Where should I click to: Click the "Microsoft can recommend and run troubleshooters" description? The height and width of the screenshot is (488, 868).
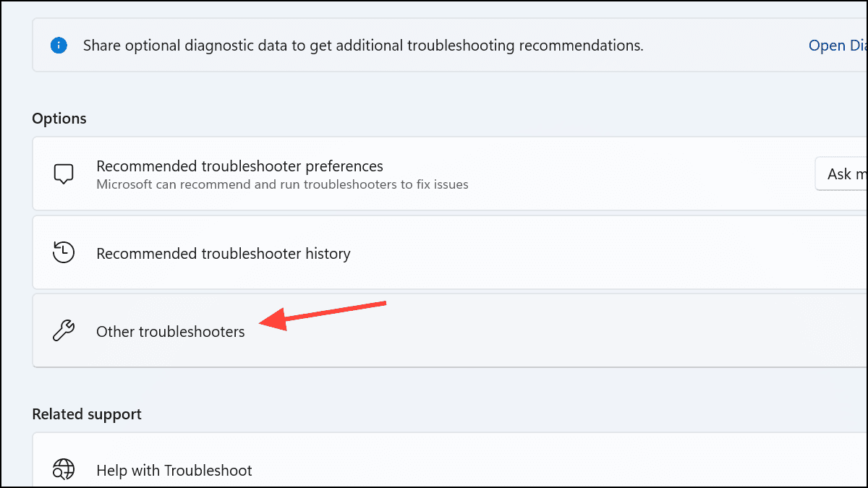click(282, 184)
